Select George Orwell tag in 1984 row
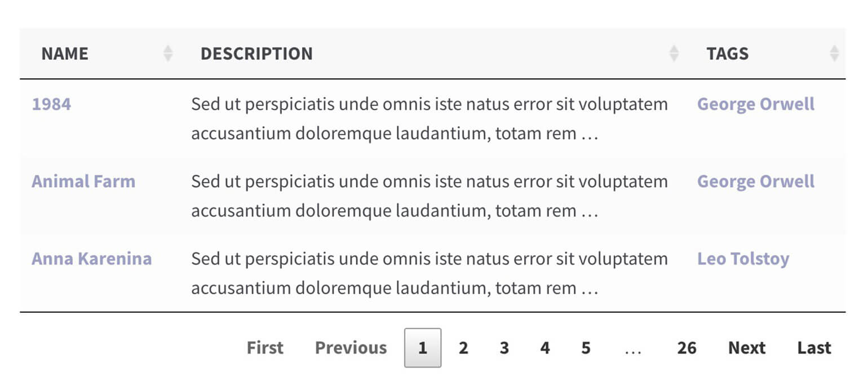The image size is (868, 385). [755, 104]
